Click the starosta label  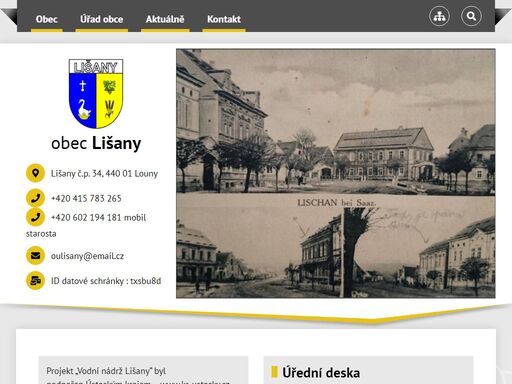click(x=41, y=234)
